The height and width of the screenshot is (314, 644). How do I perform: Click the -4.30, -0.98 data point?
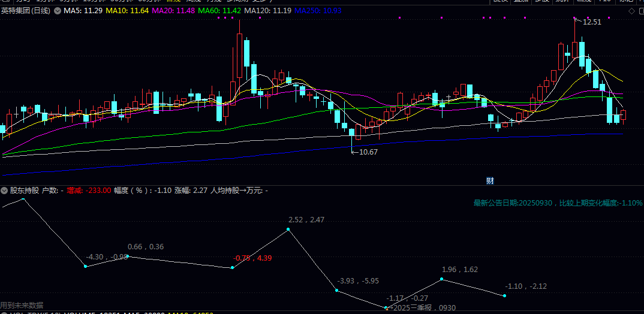tap(86, 265)
